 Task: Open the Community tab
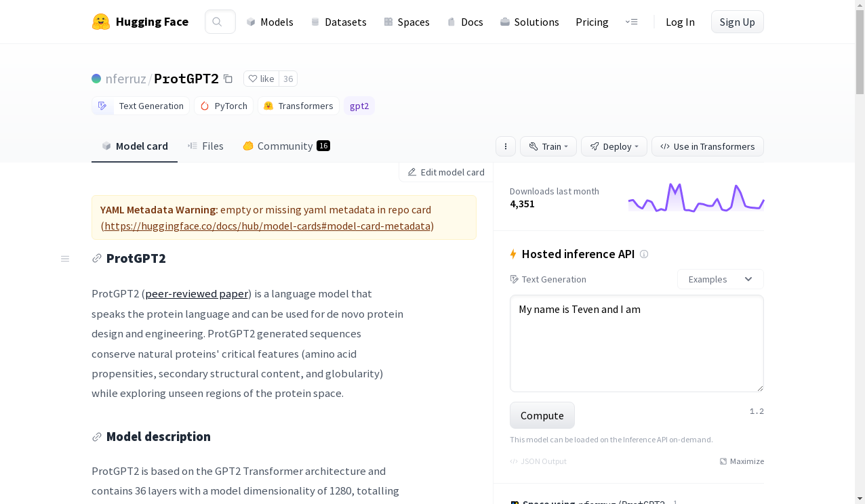click(x=286, y=146)
